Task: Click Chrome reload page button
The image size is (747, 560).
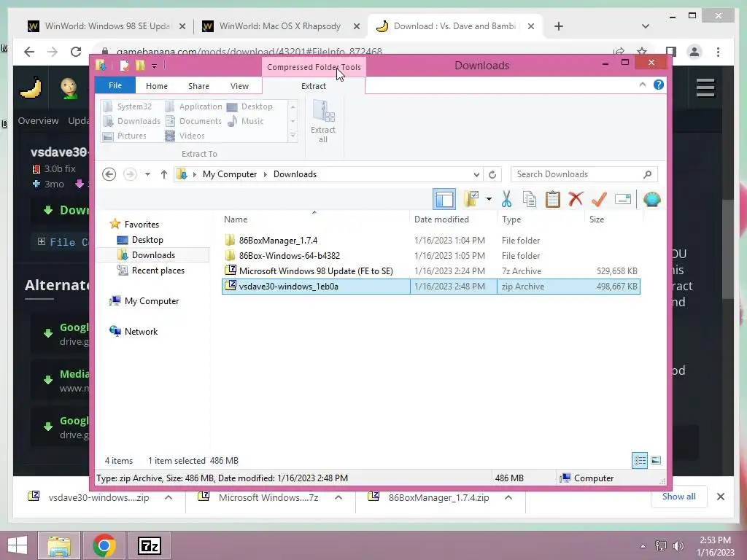Action: click(76, 52)
